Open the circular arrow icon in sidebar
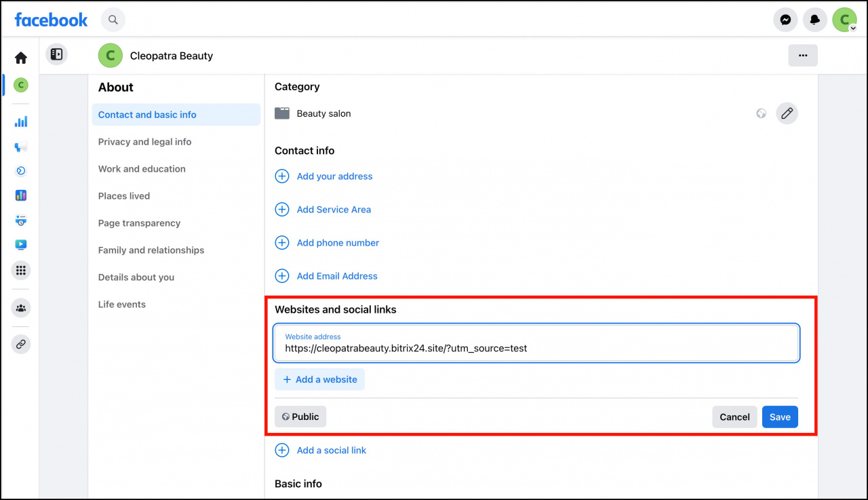Screen dimensions: 868x500 21,171
